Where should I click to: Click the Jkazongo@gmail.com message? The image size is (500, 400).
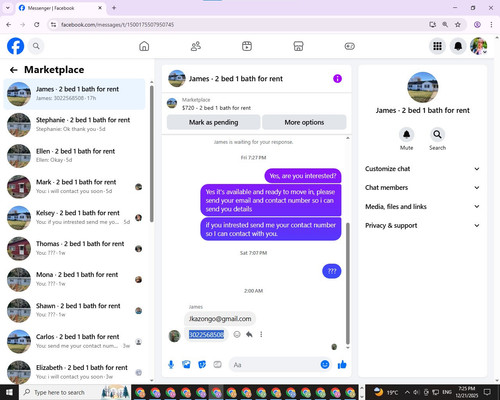(x=220, y=319)
